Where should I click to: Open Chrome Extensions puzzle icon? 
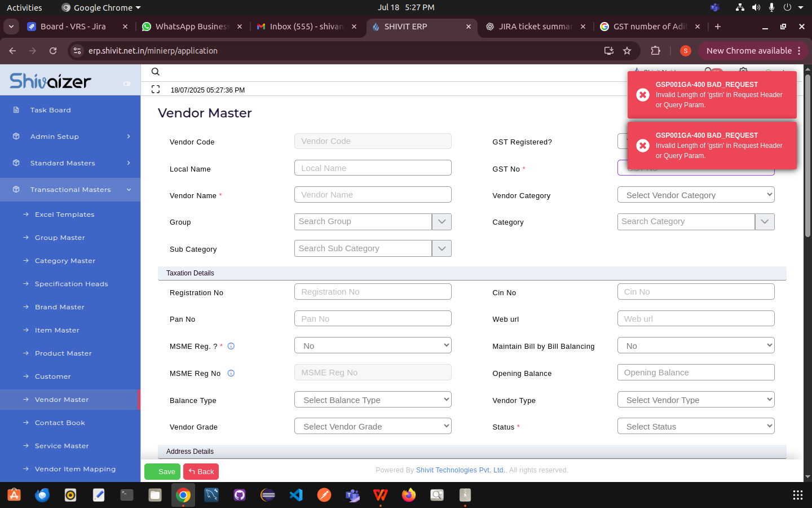pyautogui.click(x=655, y=51)
